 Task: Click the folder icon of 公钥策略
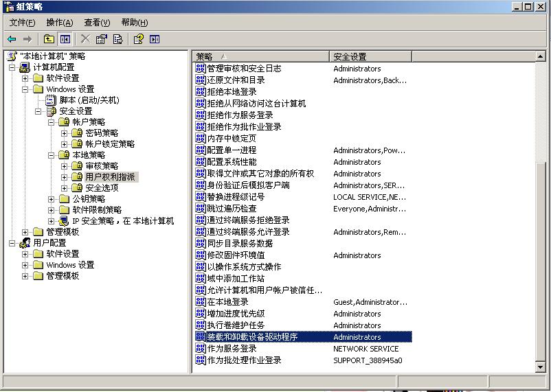pyautogui.click(x=64, y=199)
